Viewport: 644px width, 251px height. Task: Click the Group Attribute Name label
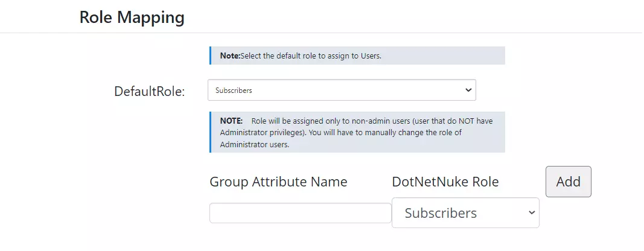(x=278, y=182)
